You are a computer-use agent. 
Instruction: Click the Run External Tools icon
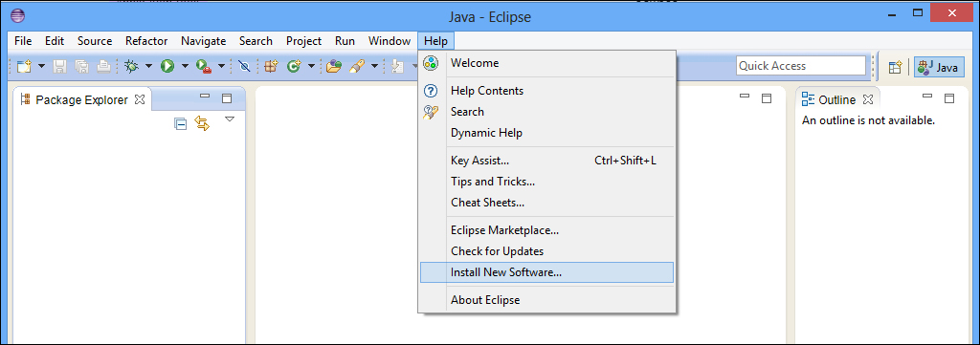(204, 66)
